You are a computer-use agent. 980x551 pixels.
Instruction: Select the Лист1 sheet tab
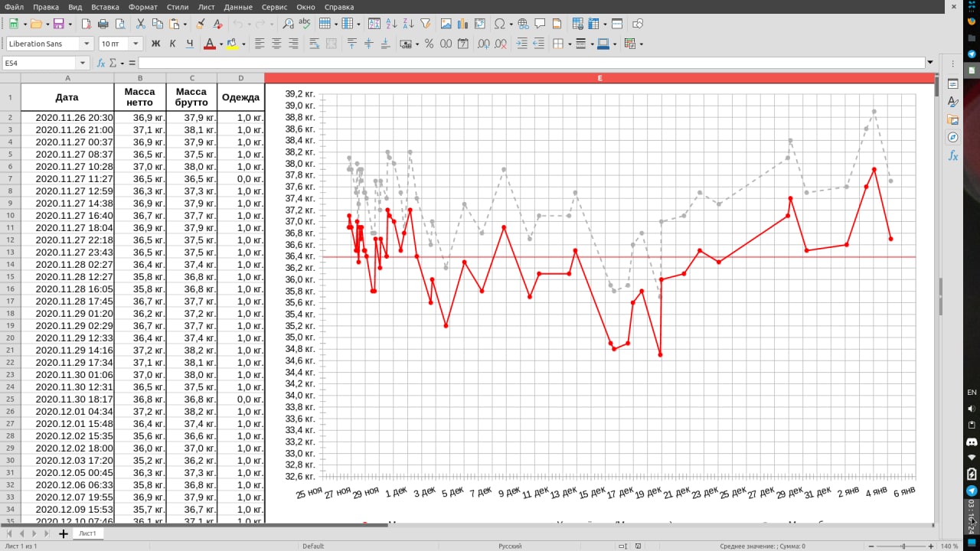87,533
